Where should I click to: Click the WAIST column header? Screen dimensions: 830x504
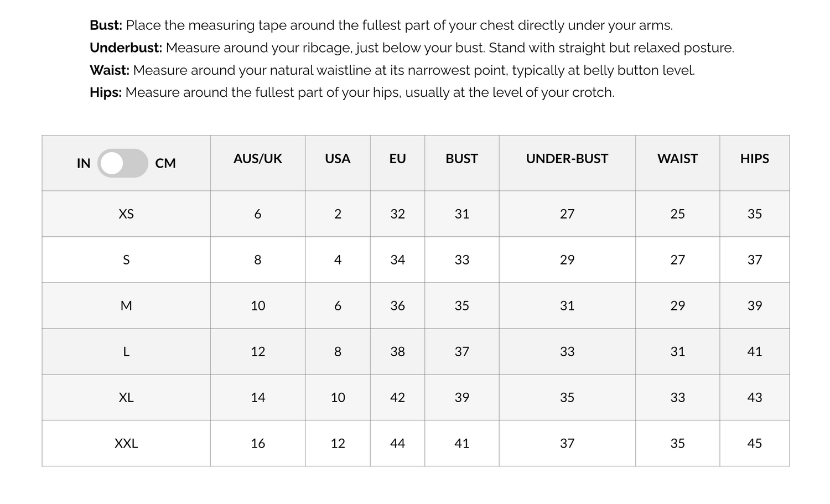pyautogui.click(x=678, y=159)
